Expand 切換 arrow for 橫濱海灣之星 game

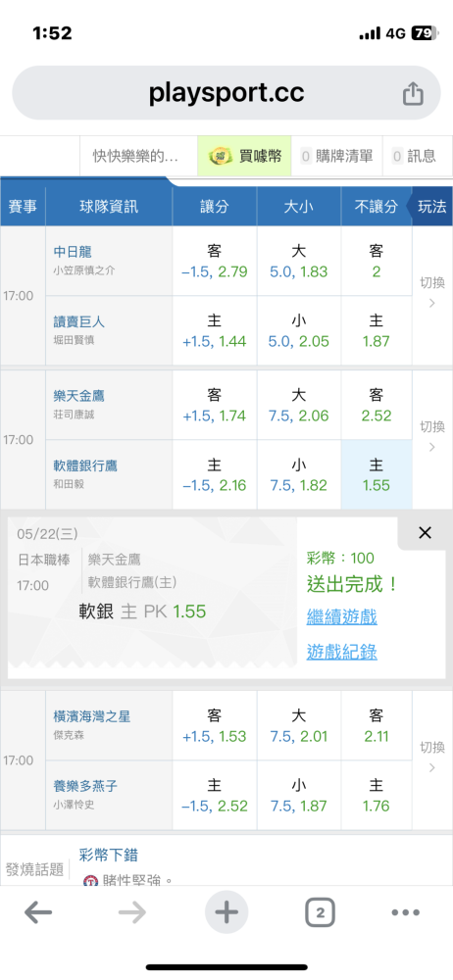coord(432,759)
